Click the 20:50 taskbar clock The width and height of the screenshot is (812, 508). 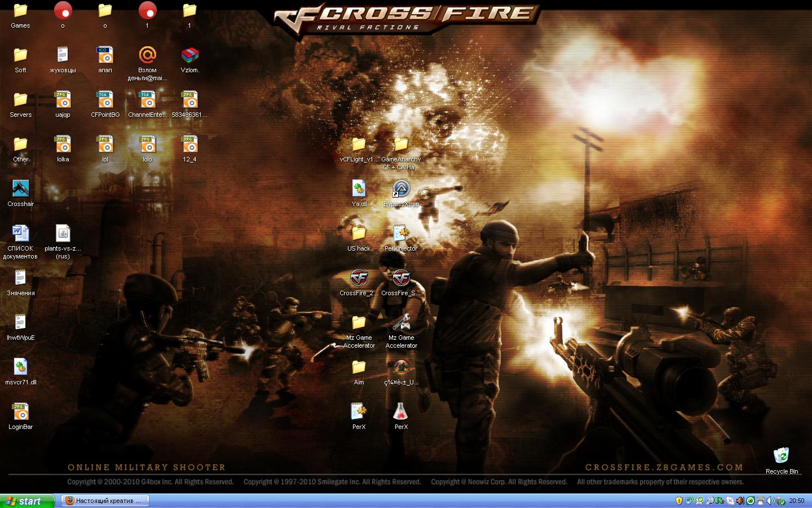[x=797, y=501]
